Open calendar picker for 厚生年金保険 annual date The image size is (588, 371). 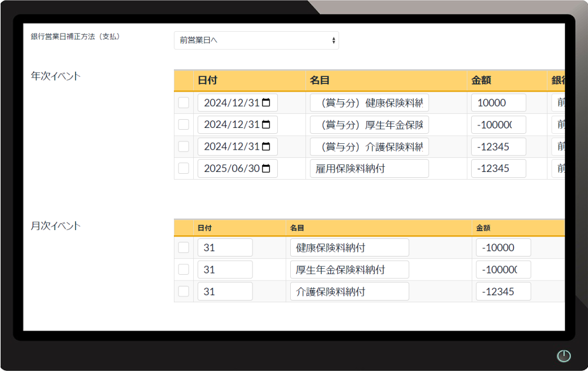266,124
